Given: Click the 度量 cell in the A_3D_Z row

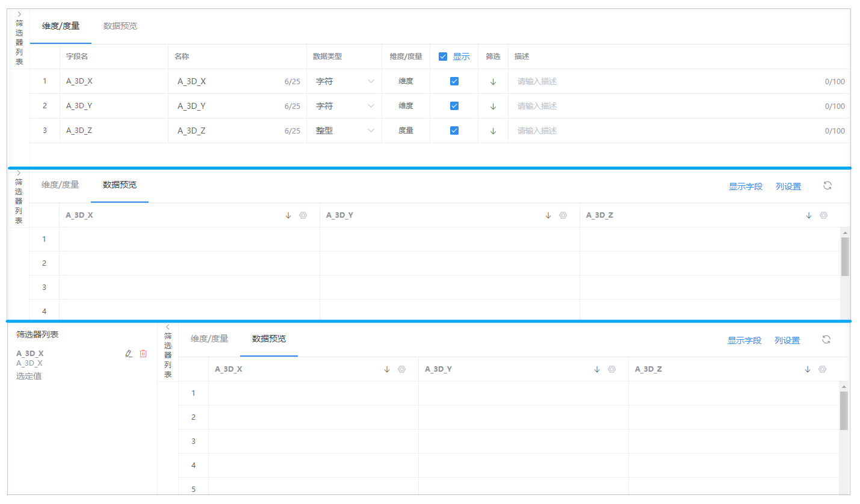Looking at the screenshot, I should coord(406,131).
